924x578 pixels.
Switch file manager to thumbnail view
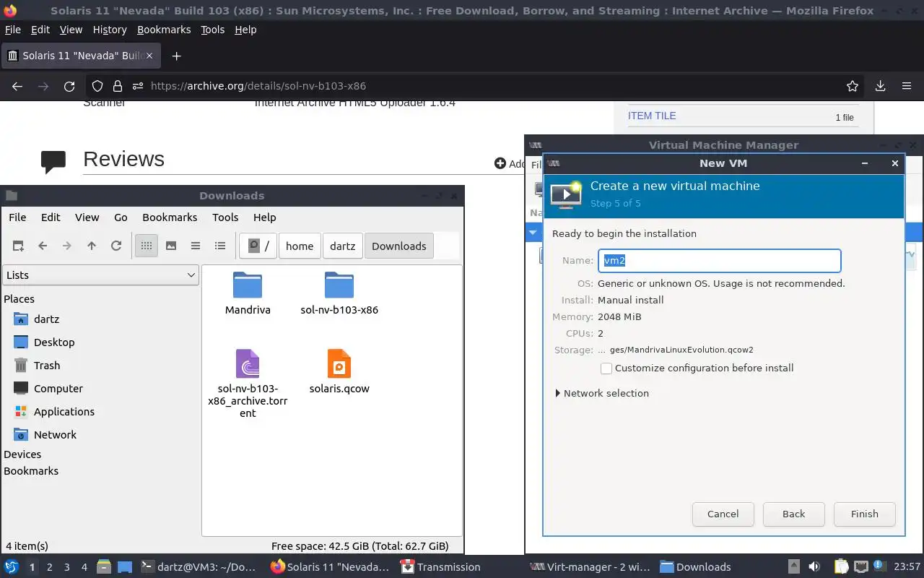(x=171, y=246)
